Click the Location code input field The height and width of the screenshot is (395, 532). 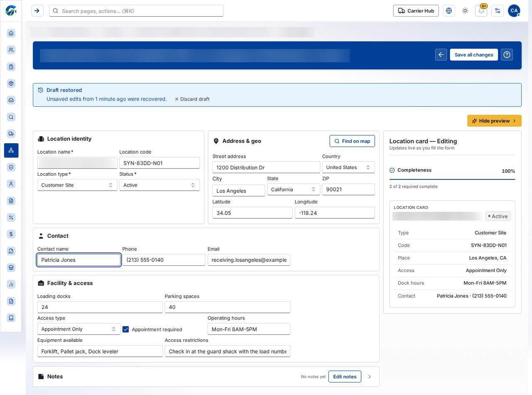160,163
